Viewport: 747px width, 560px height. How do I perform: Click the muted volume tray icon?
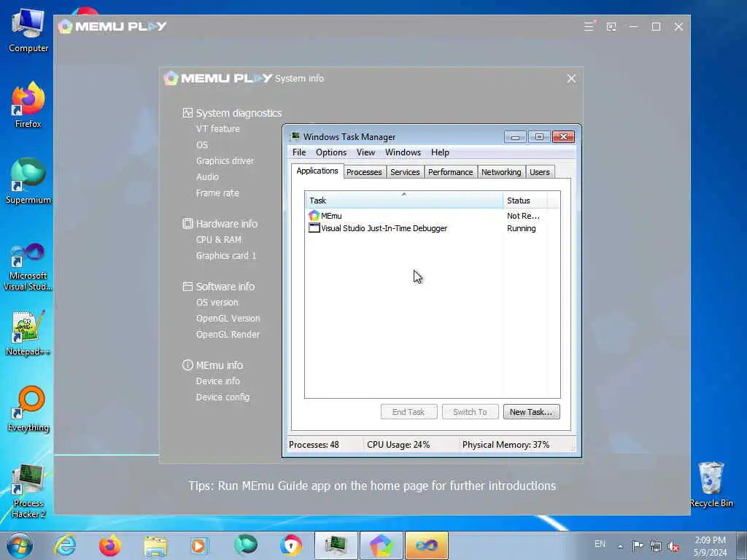pyautogui.click(x=673, y=546)
